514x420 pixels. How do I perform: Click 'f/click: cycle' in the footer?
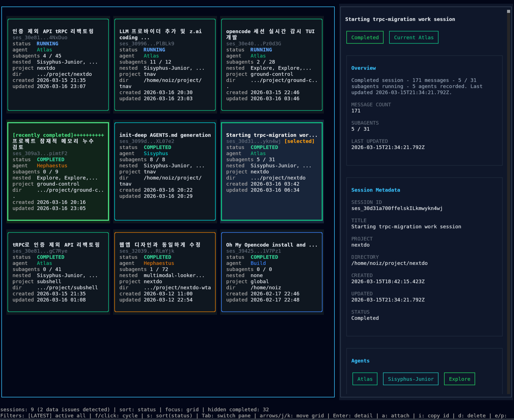(x=117, y=416)
